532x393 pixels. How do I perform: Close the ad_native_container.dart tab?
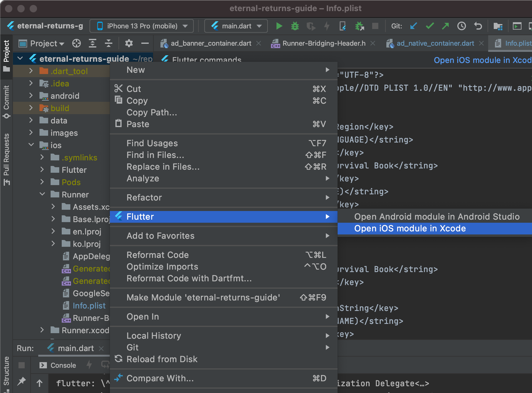[x=481, y=43]
